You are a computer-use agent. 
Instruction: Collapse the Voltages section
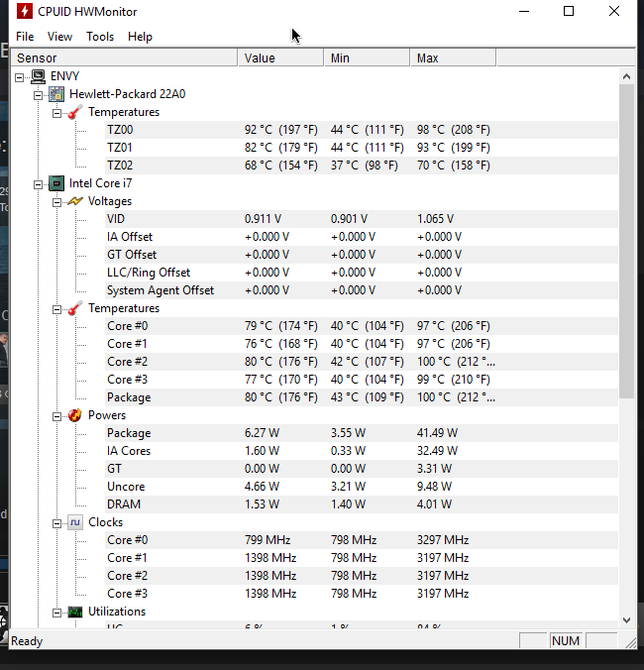[56, 202]
